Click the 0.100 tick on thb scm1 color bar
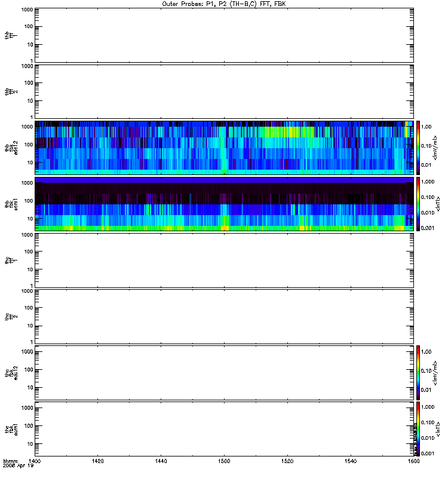This screenshot has width=448, height=478. [428, 197]
